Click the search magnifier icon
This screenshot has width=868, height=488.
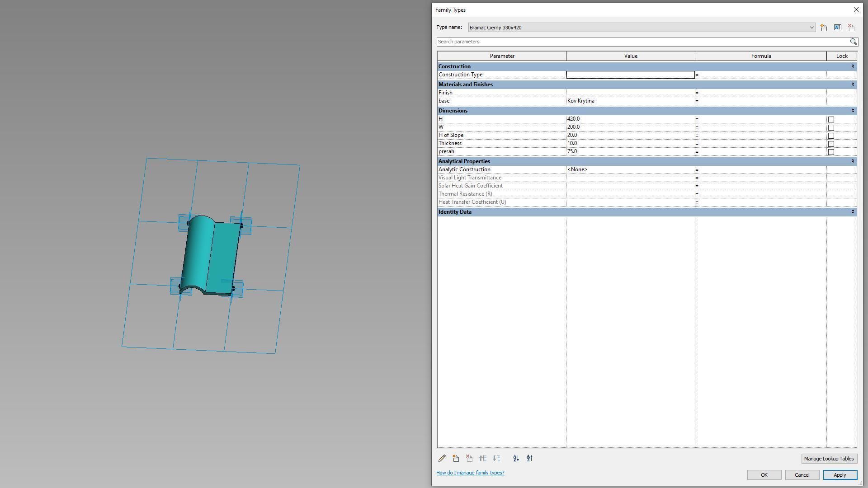854,42
